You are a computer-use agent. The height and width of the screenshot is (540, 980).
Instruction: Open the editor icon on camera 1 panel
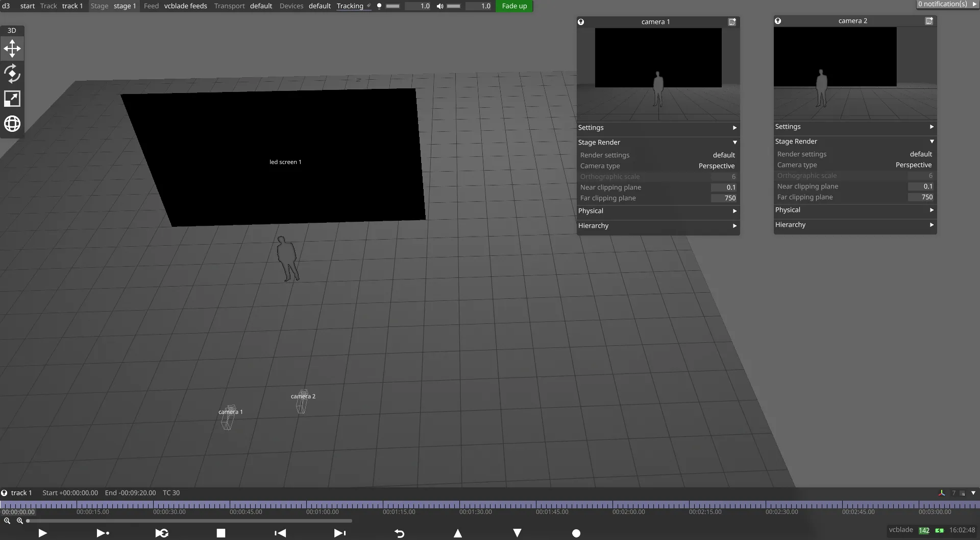coord(732,21)
